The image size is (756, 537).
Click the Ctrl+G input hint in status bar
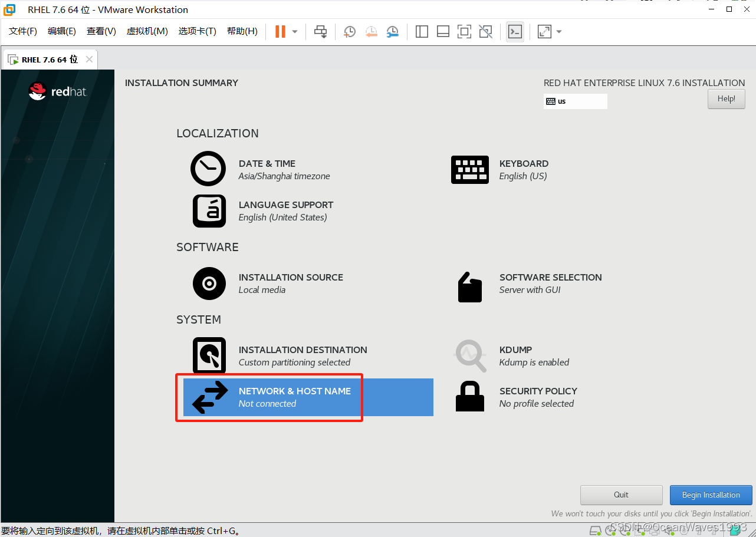(121, 531)
